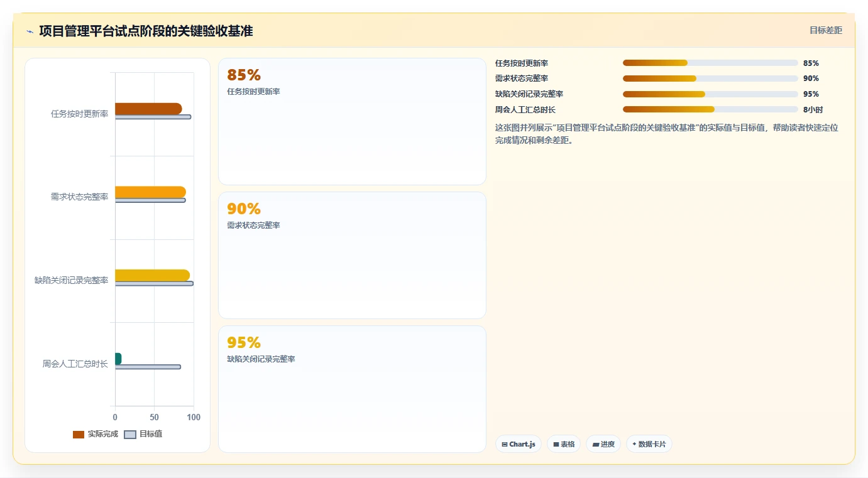Click the 周会人工汇总时长 progress bar
This screenshot has width=868, height=478.
(710, 109)
